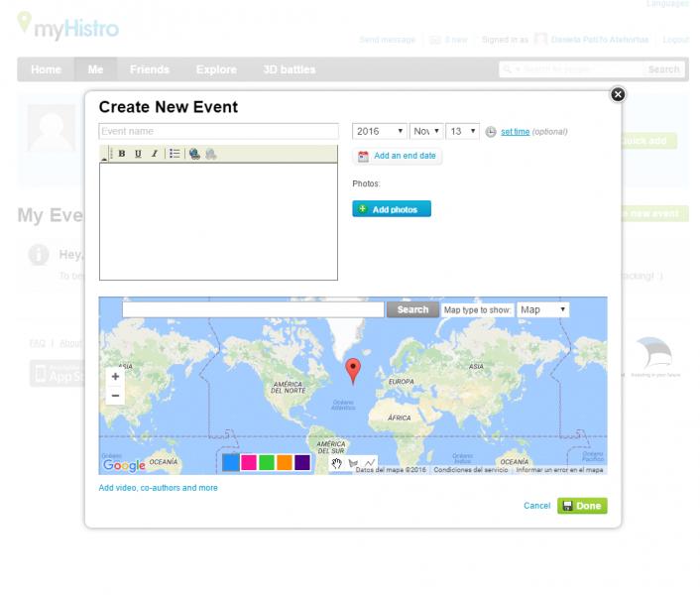Click the Add photos button
This screenshot has height=595, width=700.
point(392,209)
